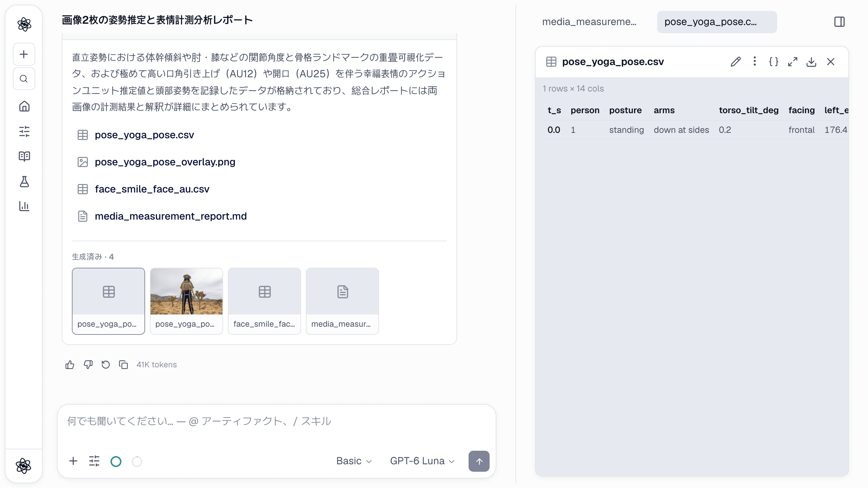This screenshot has height=488, width=868.
Task: Open the face_smile_fac... thumbnail card
Action: point(264,301)
